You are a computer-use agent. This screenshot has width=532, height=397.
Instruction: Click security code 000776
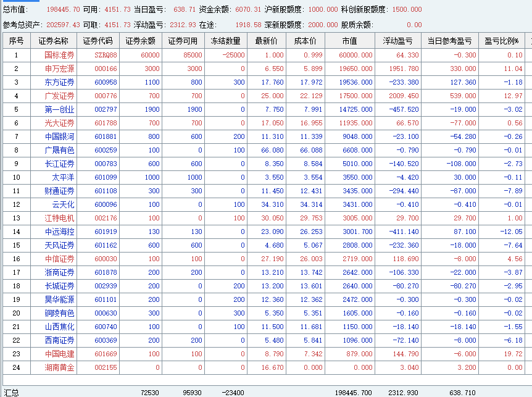click(x=106, y=96)
